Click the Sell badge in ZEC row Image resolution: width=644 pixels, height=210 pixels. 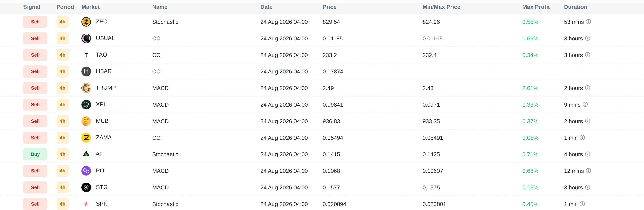tap(35, 22)
